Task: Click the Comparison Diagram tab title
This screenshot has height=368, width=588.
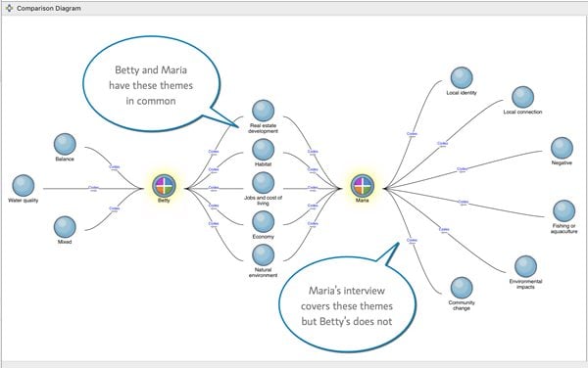Action: 49,8
